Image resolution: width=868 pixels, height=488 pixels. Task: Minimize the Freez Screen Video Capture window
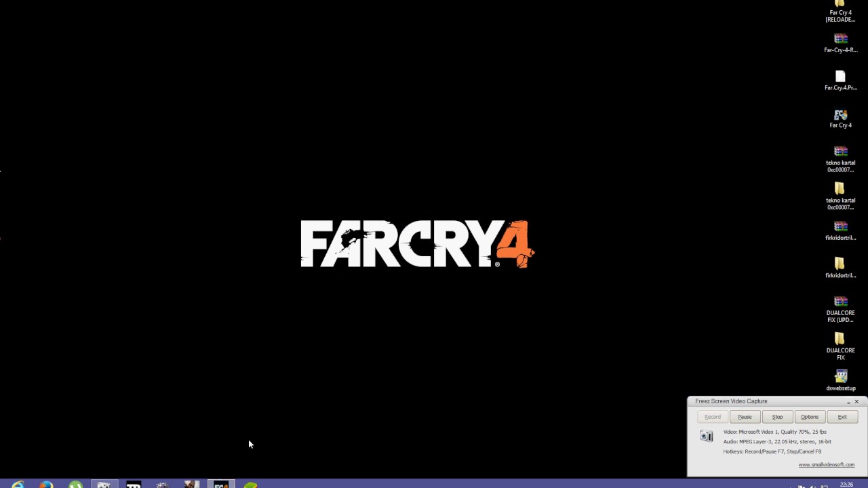pos(848,402)
